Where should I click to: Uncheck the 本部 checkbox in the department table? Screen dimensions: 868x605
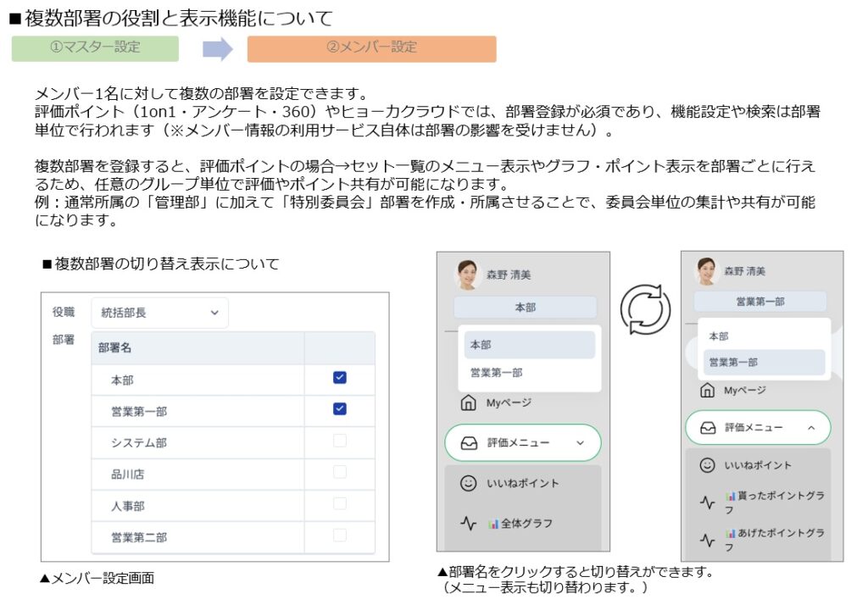coord(340,378)
